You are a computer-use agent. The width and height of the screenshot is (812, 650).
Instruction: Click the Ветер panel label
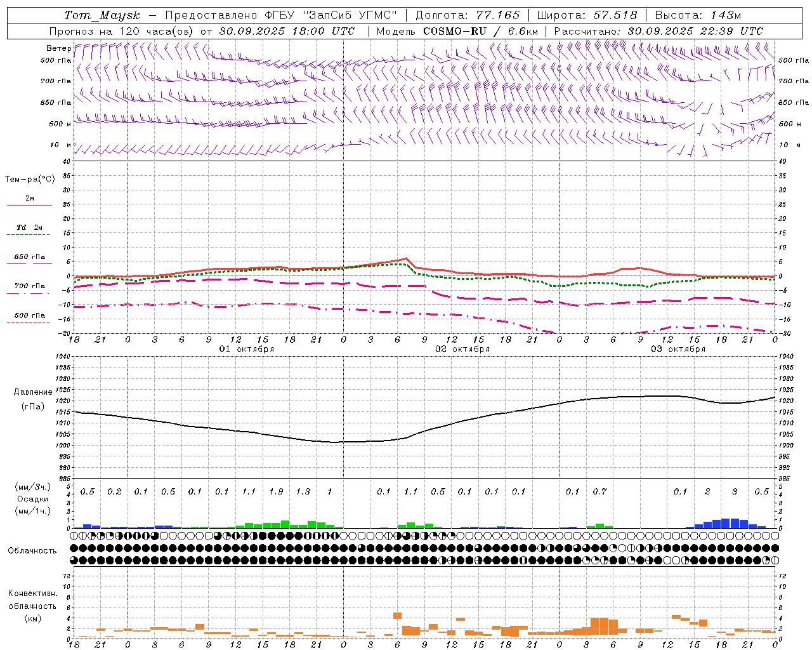click(x=58, y=48)
